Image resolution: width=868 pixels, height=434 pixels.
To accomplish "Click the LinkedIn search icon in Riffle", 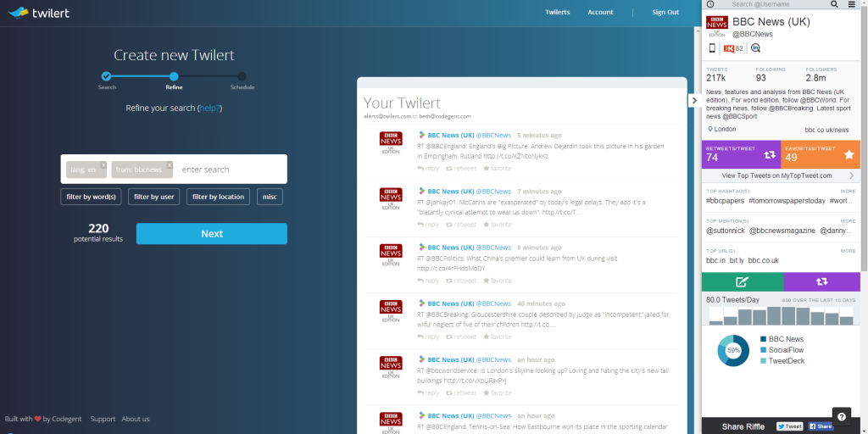I will tap(755, 48).
